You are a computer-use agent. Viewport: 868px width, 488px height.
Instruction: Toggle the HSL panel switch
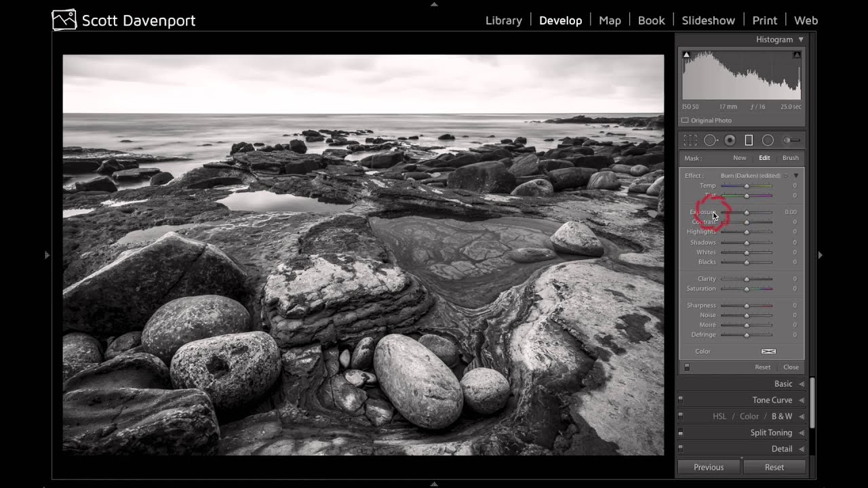coord(680,416)
